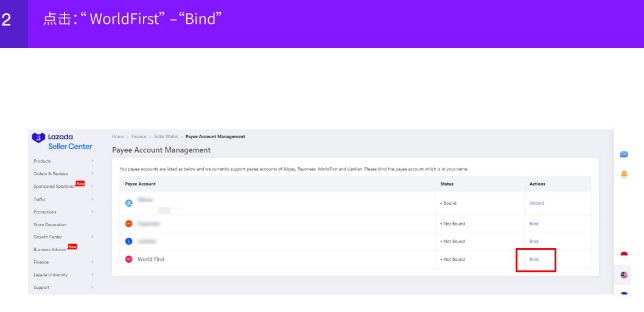Viewport: 644px width, 312px height.
Task: Go to Finance in the breadcrumb
Action: click(139, 137)
